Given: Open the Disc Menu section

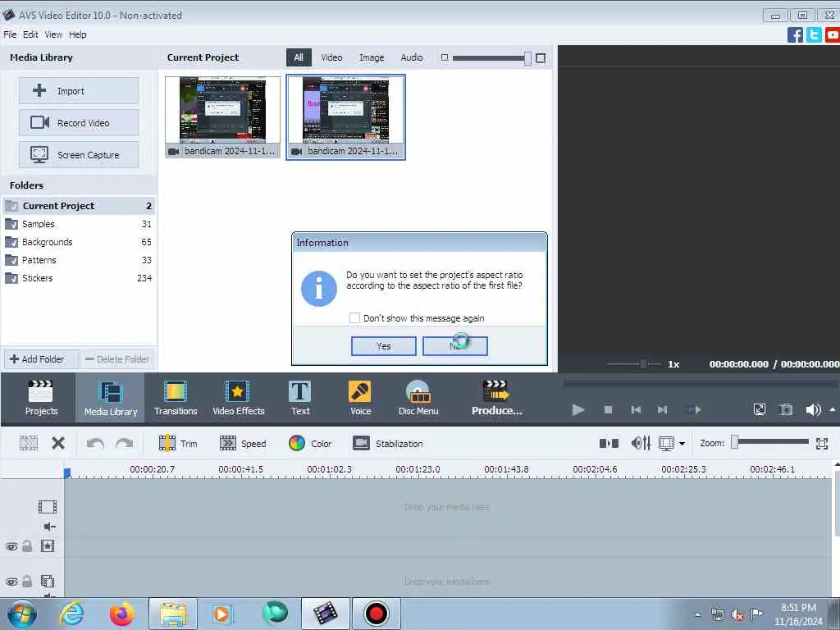Looking at the screenshot, I should tap(418, 398).
